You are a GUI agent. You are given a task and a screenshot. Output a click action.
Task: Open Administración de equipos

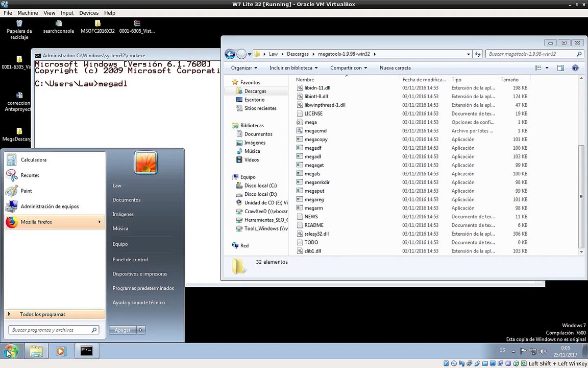click(55, 206)
